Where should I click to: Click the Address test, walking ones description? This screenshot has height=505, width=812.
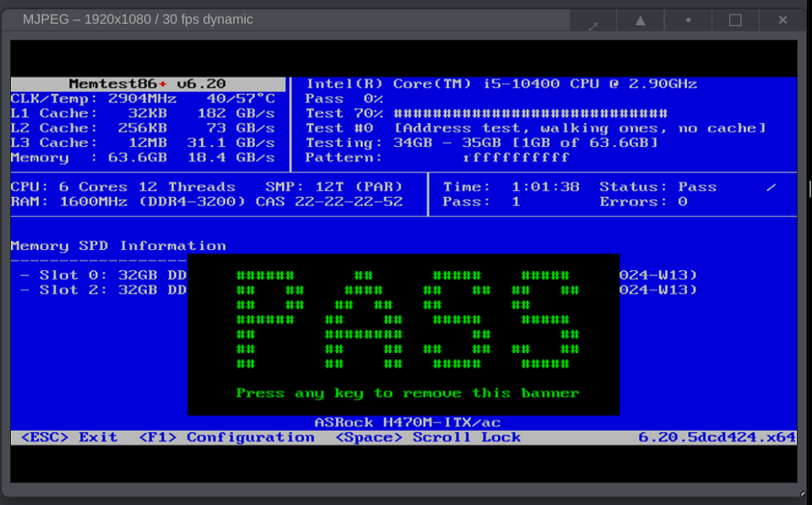pyautogui.click(x=580, y=128)
